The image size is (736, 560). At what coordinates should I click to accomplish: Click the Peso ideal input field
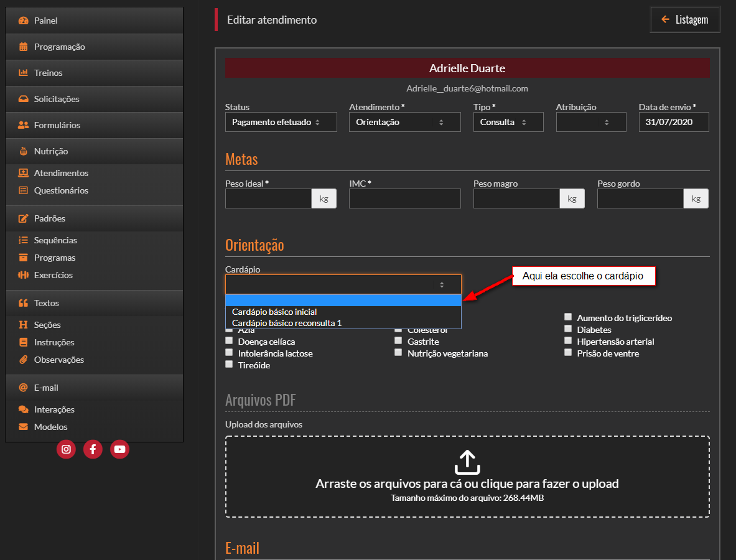[x=268, y=199]
